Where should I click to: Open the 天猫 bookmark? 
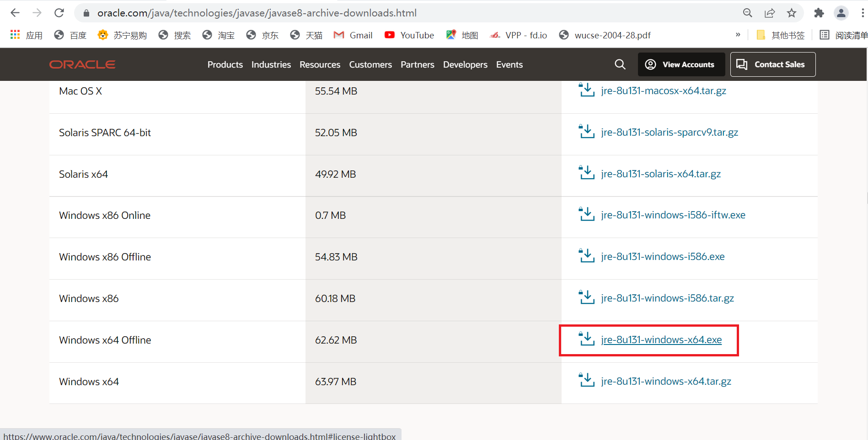point(306,35)
